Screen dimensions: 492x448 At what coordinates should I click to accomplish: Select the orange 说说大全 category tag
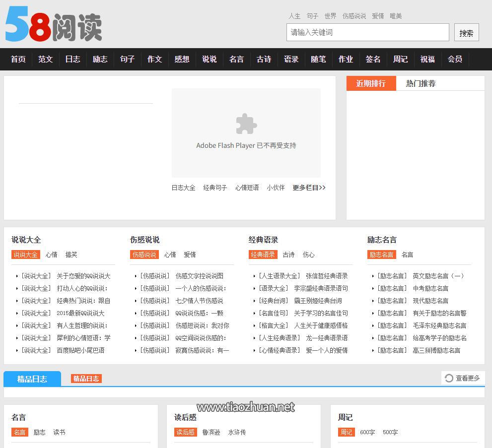pos(25,255)
